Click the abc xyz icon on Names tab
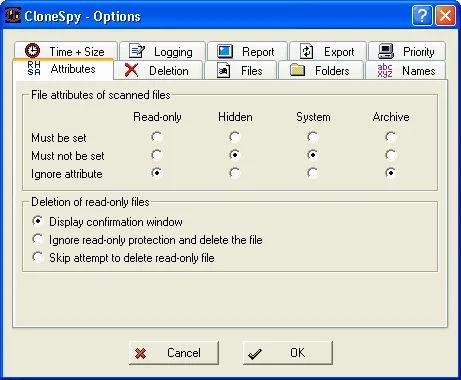This screenshot has width=461, height=380. (385, 70)
